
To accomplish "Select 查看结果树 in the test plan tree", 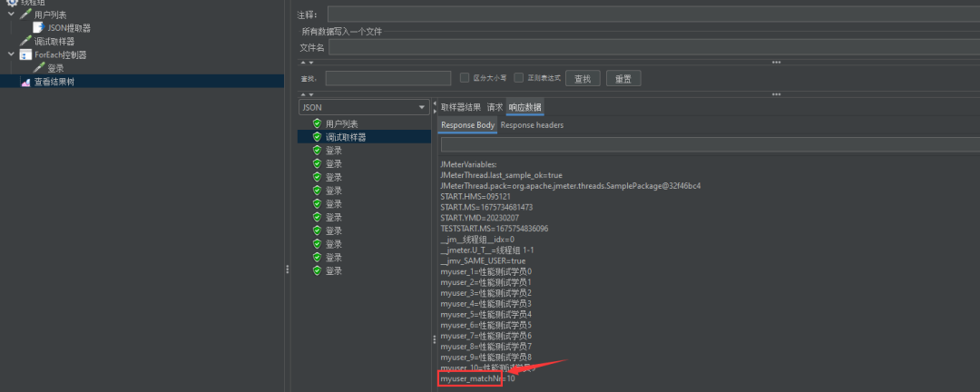I will coord(54,82).
